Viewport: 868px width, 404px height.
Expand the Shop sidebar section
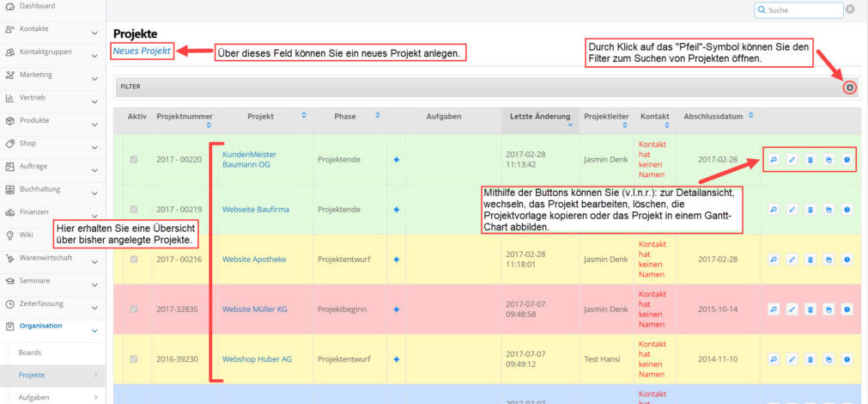[94, 148]
